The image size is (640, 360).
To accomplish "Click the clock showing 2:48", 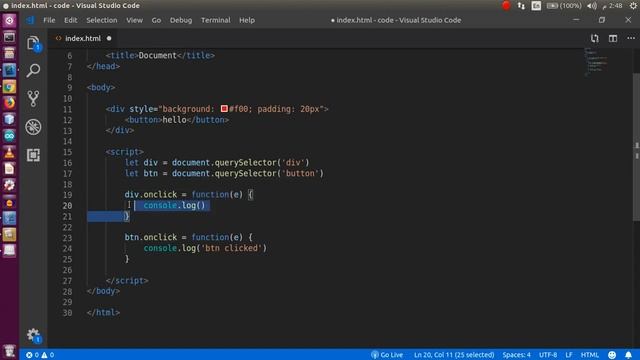I will point(612,6).
